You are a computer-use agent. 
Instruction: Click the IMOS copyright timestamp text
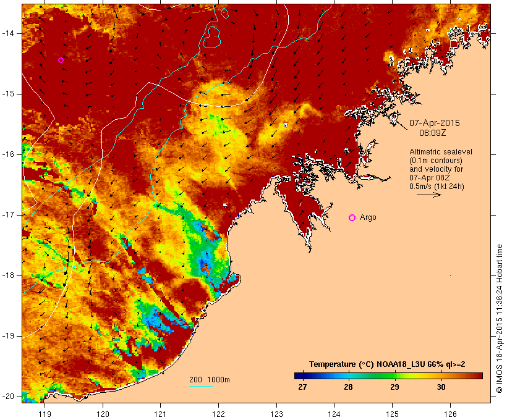pos(499,319)
